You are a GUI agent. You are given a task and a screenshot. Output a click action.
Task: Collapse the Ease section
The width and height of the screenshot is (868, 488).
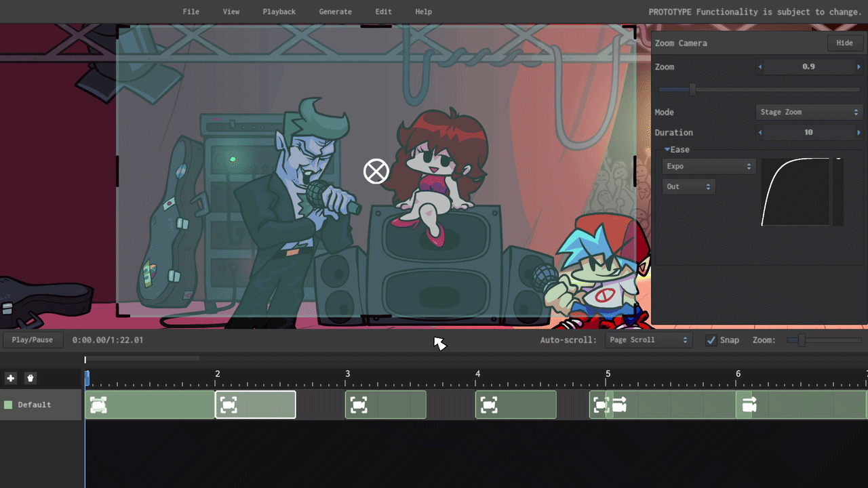click(667, 150)
